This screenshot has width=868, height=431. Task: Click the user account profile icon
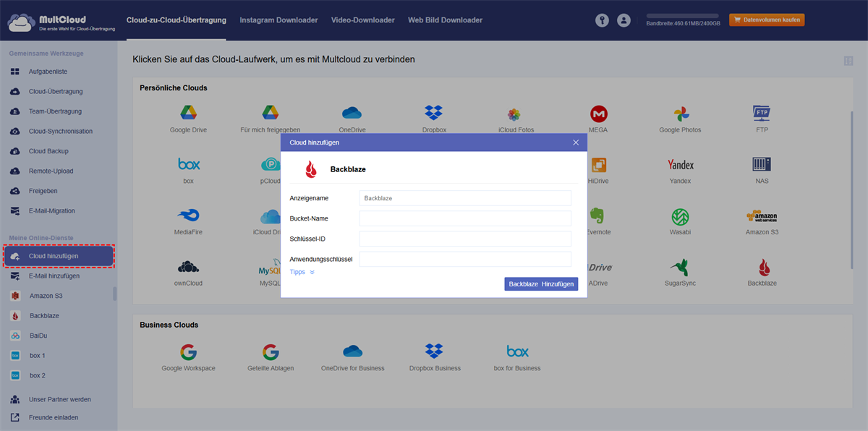pyautogui.click(x=624, y=20)
